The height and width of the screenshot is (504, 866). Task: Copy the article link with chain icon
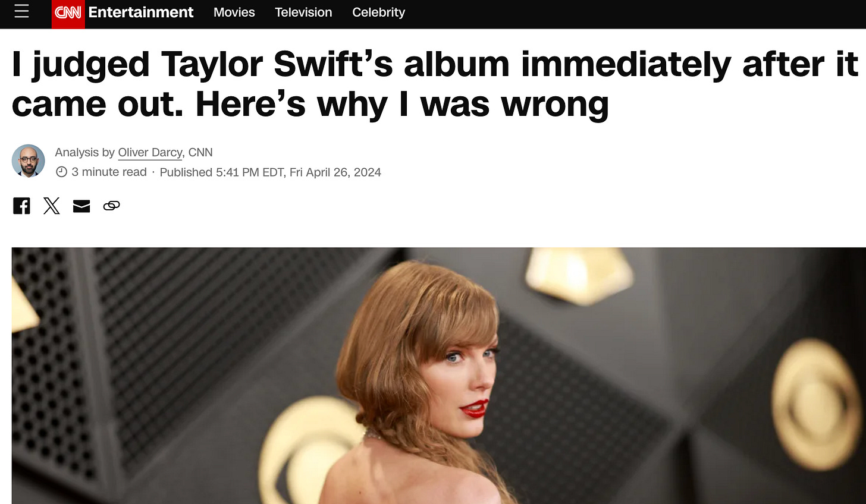tap(111, 206)
